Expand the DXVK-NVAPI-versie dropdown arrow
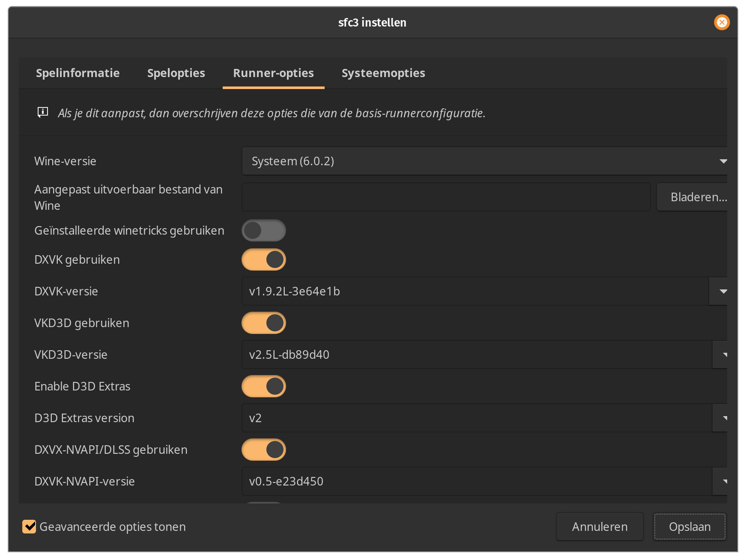 point(720,481)
